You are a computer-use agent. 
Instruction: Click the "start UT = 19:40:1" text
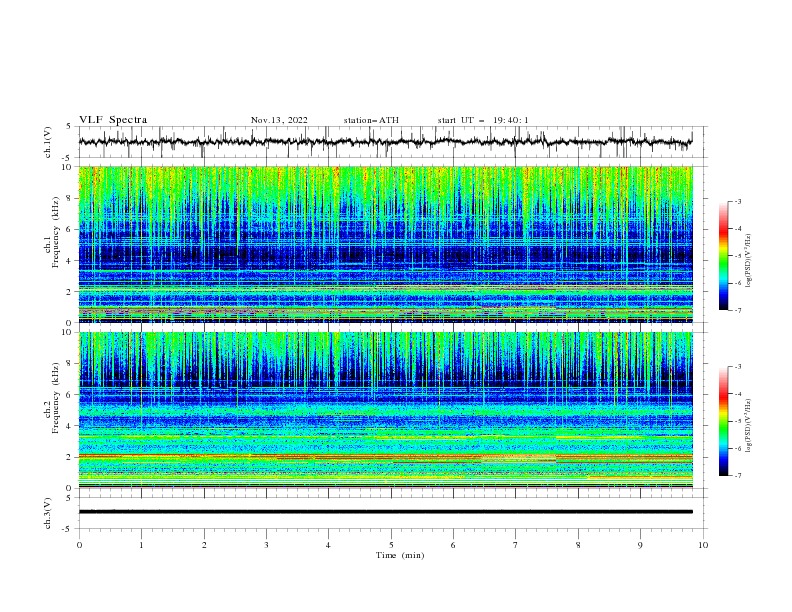tap(483, 120)
